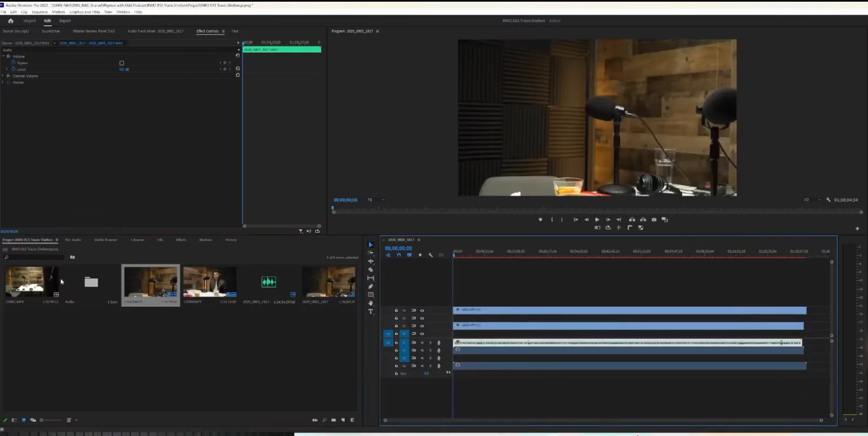Open the timeline settings wrench icon
Viewport: 868px width, 436px height.
click(x=430, y=256)
